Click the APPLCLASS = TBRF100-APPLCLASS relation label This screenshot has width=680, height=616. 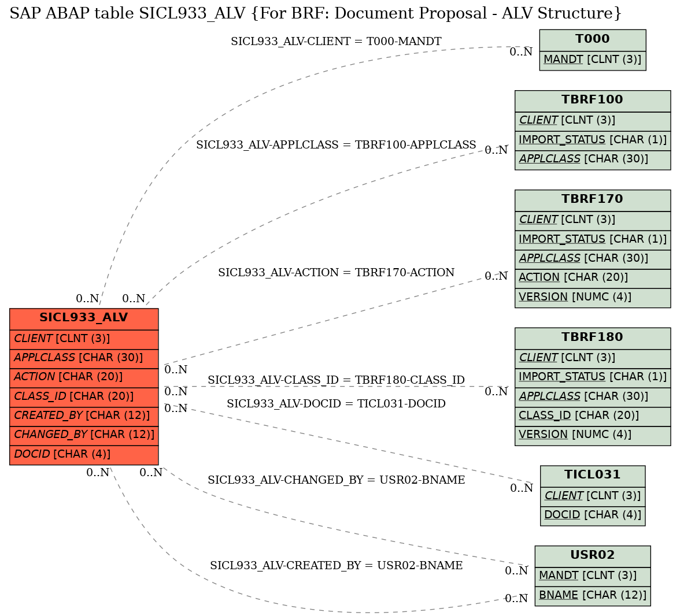click(336, 145)
